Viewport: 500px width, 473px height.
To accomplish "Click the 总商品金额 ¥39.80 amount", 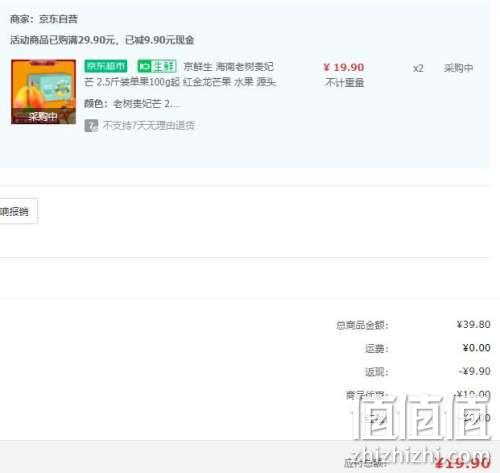I will [x=473, y=324].
